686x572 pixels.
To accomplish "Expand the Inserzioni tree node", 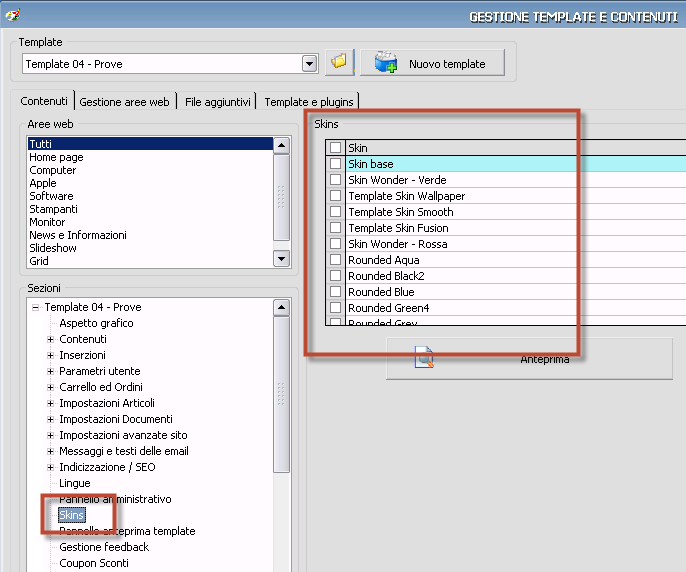I will (x=50, y=355).
